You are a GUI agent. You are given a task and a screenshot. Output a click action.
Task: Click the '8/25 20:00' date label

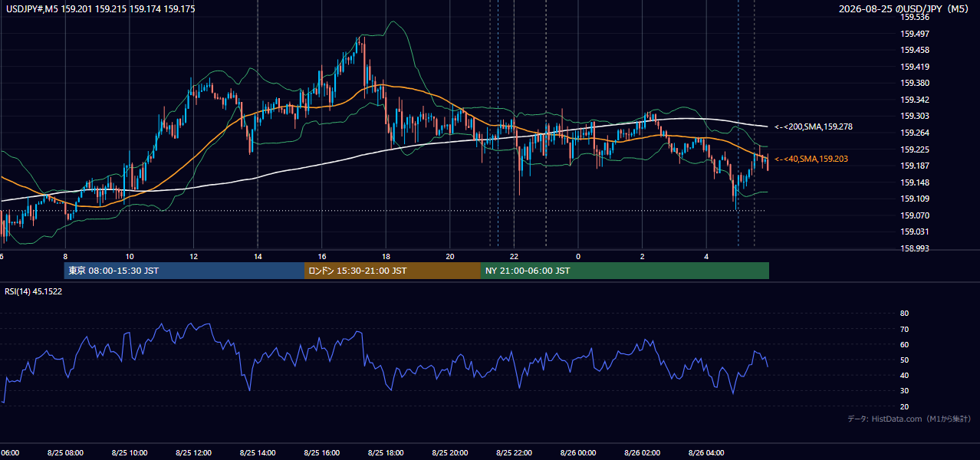[450, 453]
